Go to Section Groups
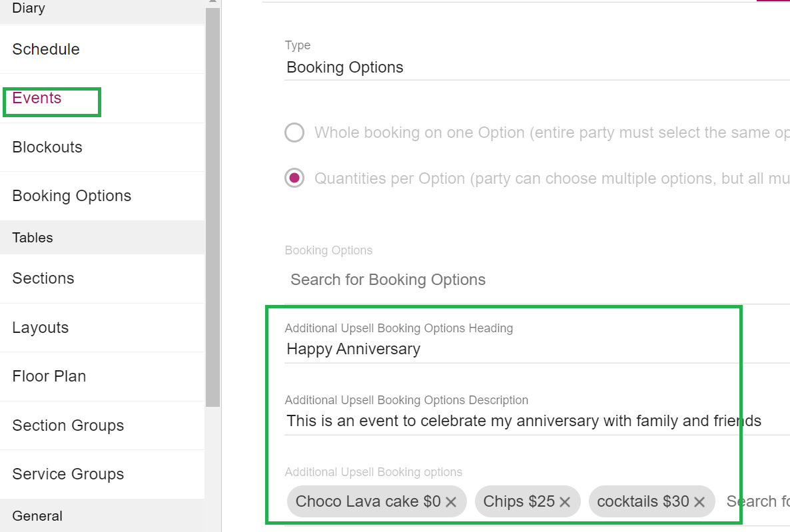This screenshot has height=532, width=790. pos(68,425)
